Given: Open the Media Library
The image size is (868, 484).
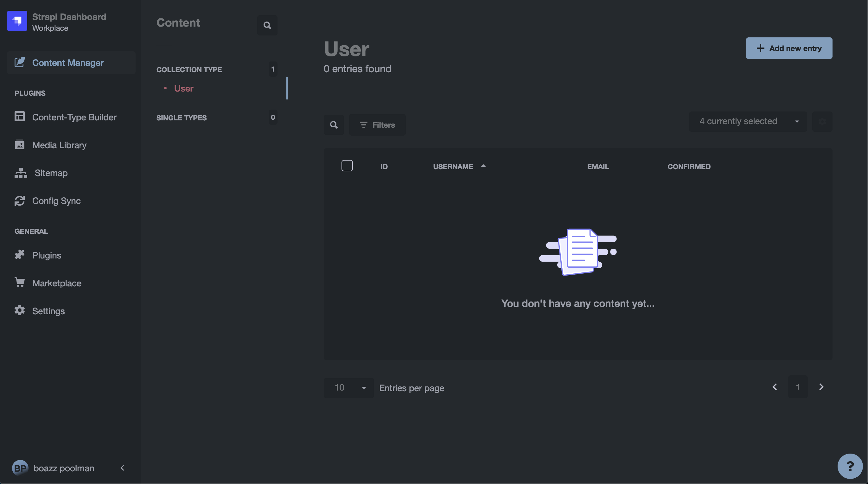Looking at the screenshot, I should click(x=59, y=145).
